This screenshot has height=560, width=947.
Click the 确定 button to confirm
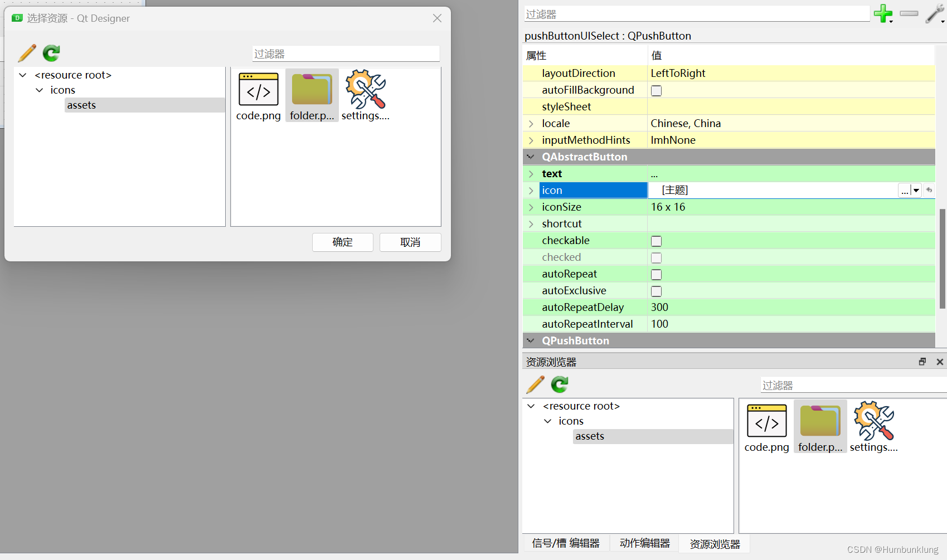pyautogui.click(x=342, y=242)
